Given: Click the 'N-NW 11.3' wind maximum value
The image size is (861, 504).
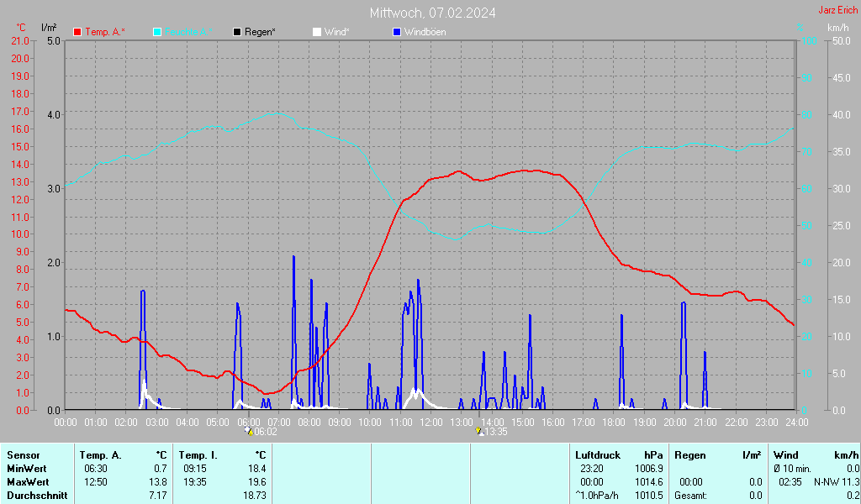Looking at the screenshot, I should point(837,482).
